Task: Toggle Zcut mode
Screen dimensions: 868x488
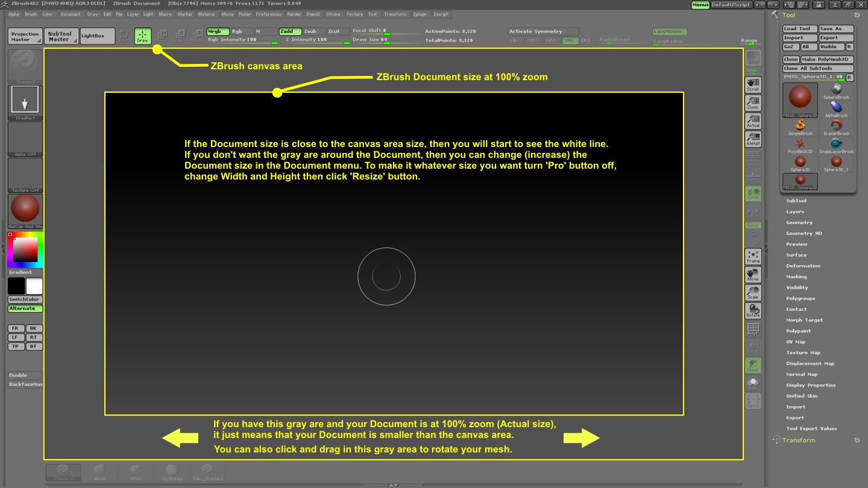Action: pyautogui.click(x=338, y=31)
